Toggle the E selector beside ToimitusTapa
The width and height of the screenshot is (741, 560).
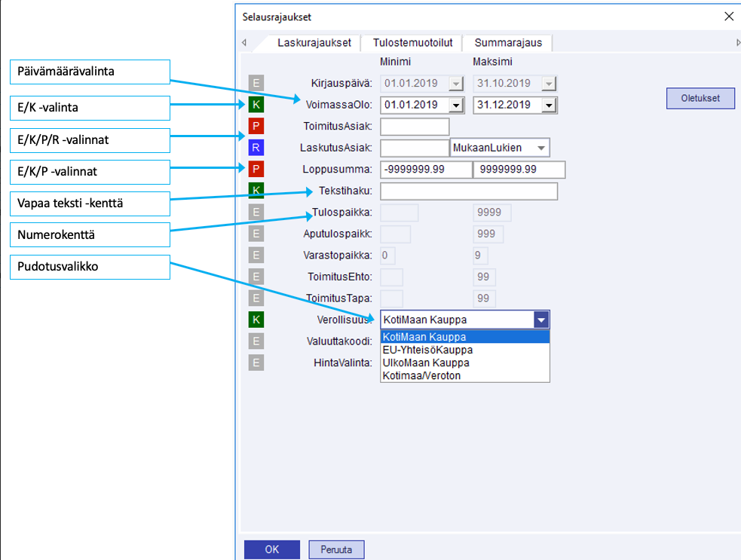256,298
